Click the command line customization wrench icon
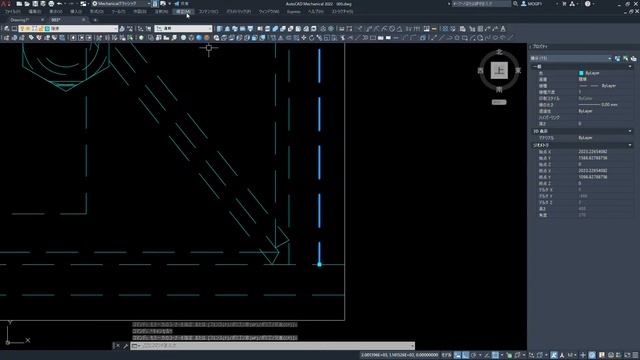Viewport: 640px width, 360px height. point(125,346)
